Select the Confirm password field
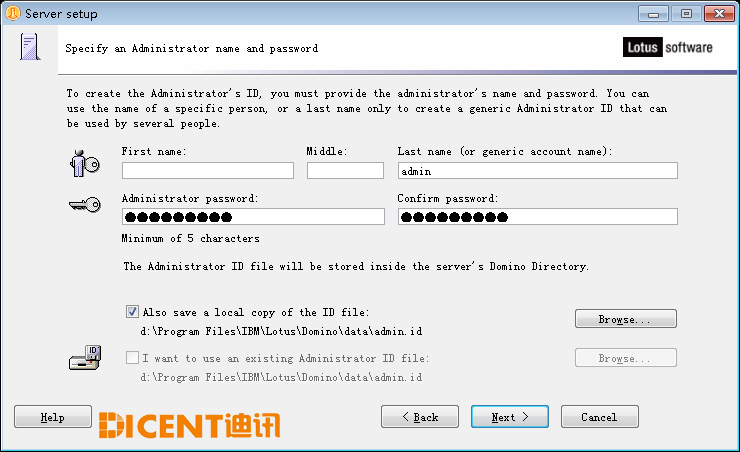Image resolution: width=740 pixels, height=452 pixels. (x=538, y=217)
